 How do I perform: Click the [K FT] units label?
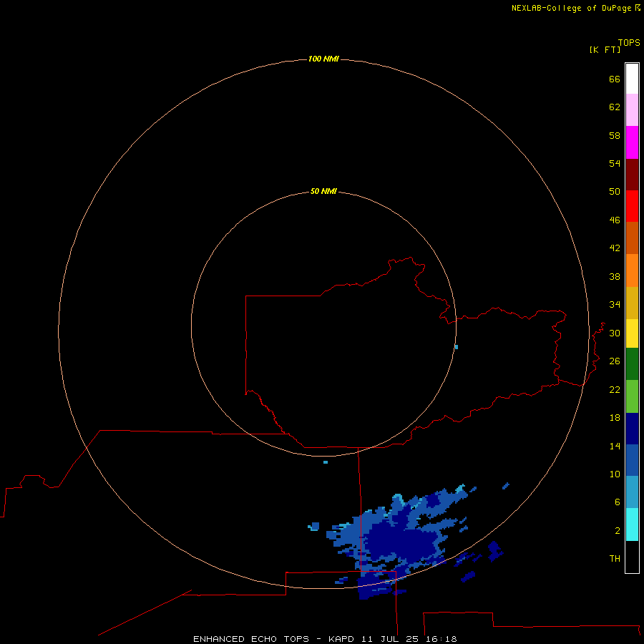605,49
